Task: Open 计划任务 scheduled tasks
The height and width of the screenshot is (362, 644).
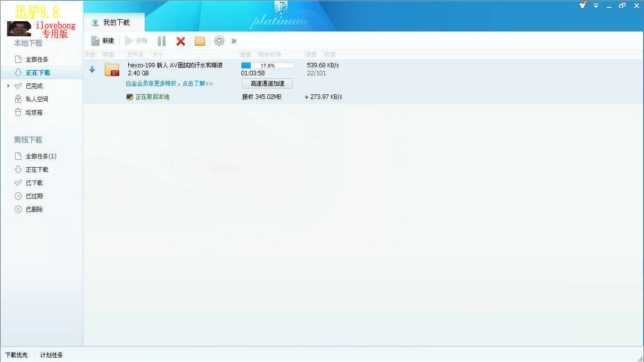Action: coord(51,355)
